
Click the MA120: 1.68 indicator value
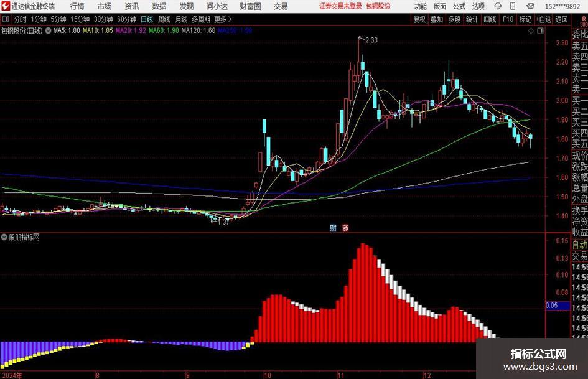click(198, 30)
